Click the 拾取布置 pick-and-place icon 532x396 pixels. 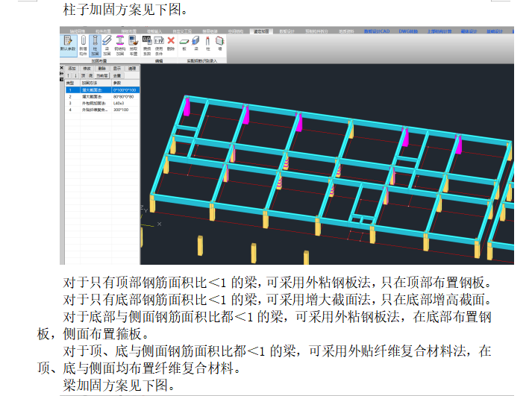point(134,45)
